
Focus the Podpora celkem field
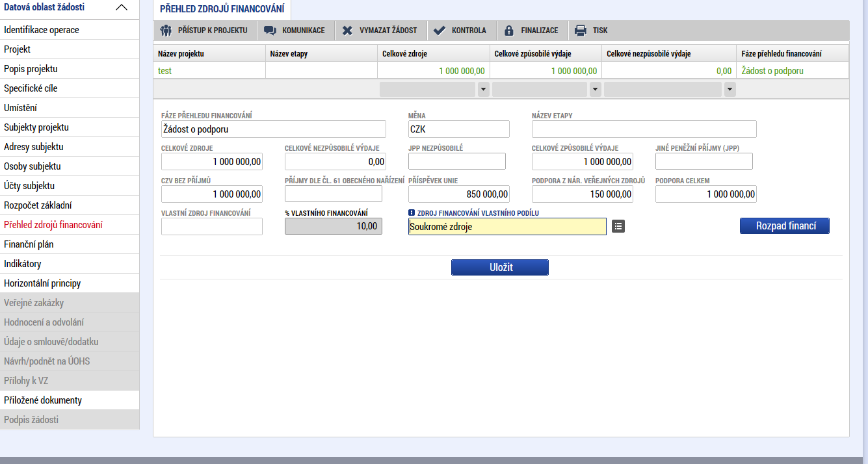point(706,194)
